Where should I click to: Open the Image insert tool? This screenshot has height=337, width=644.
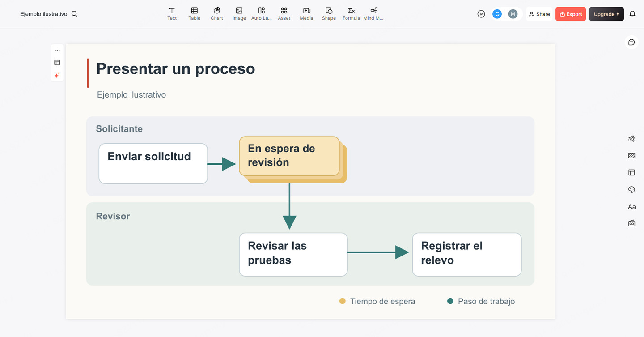[239, 13]
